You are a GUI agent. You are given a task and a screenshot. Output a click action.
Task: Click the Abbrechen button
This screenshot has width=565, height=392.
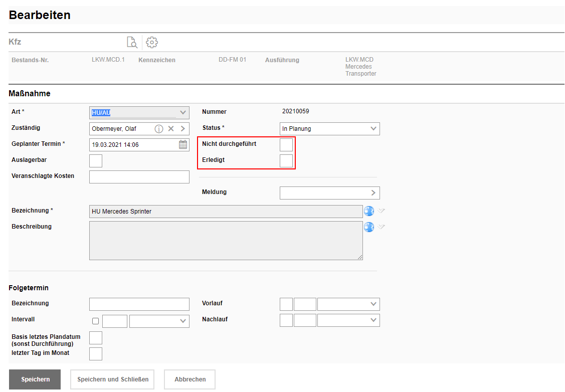click(190, 379)
